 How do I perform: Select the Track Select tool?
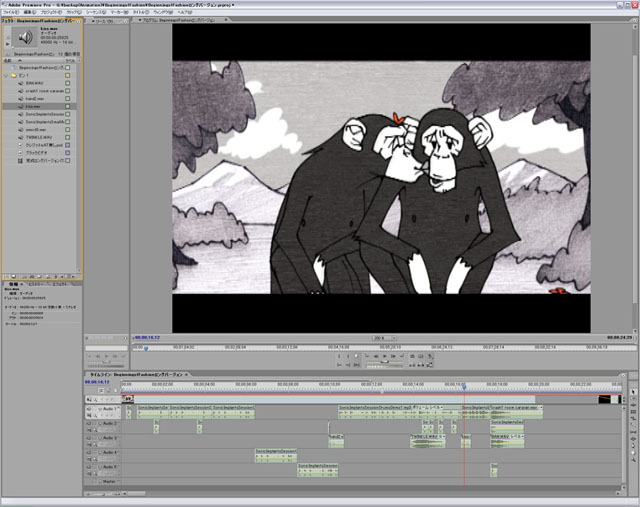click(x=633, y=398)
